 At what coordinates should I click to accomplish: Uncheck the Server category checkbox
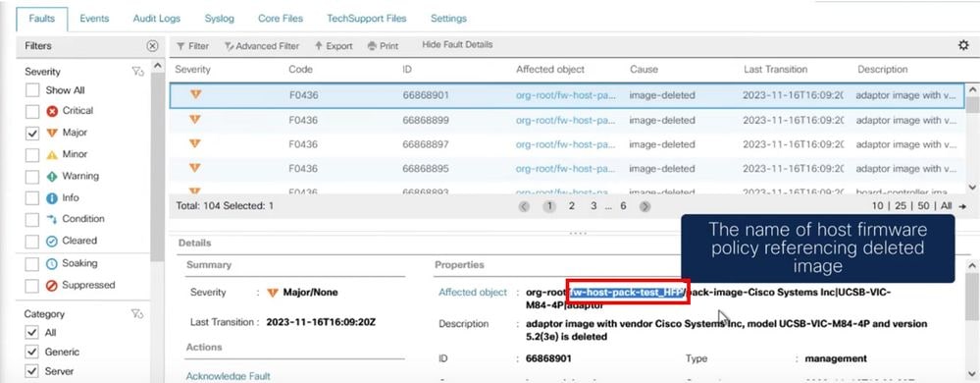click(x=31, y=371)
